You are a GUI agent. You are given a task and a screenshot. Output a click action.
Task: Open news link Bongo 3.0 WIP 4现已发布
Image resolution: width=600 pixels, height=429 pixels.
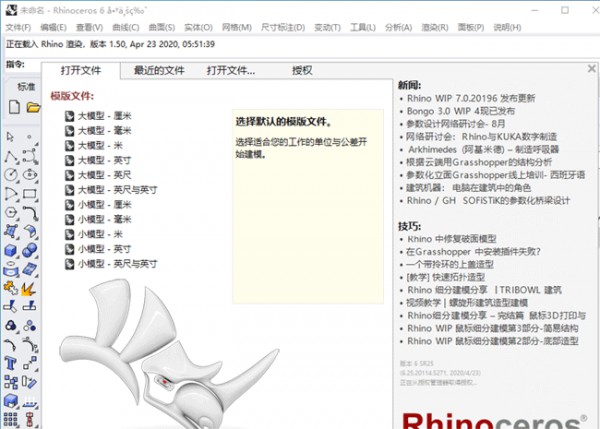461,111
